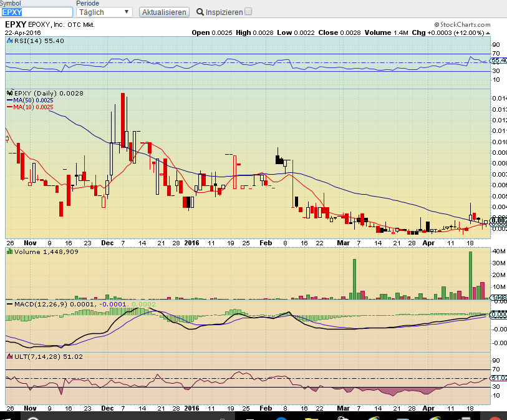Click the green up-arrow after the Chg value
The image size is (507, 420).
488,33
